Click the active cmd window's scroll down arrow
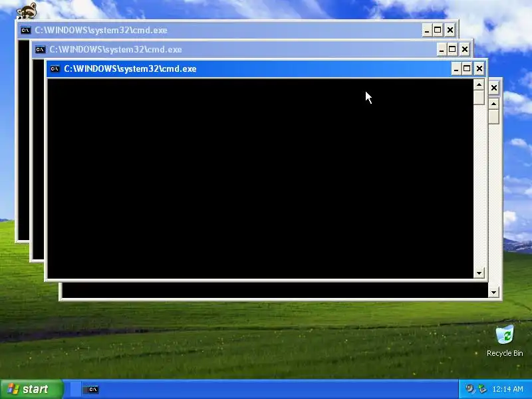This screenshot has height=399, width=532. (x=479, y=273)
